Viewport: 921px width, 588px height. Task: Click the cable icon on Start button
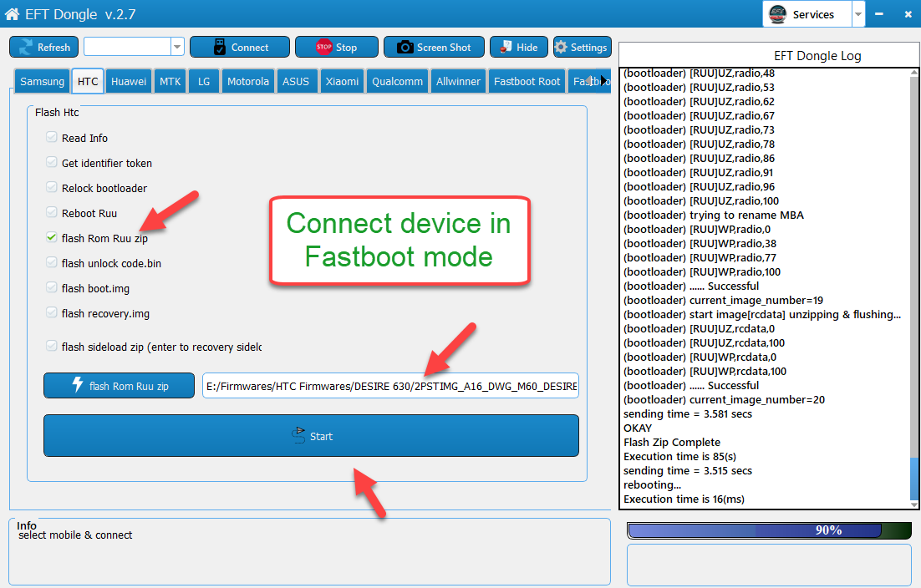click(x=299, y=435)
